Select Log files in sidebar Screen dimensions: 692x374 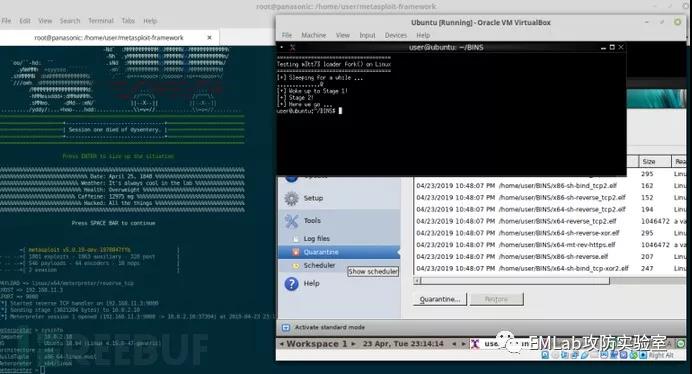[316, 238]
